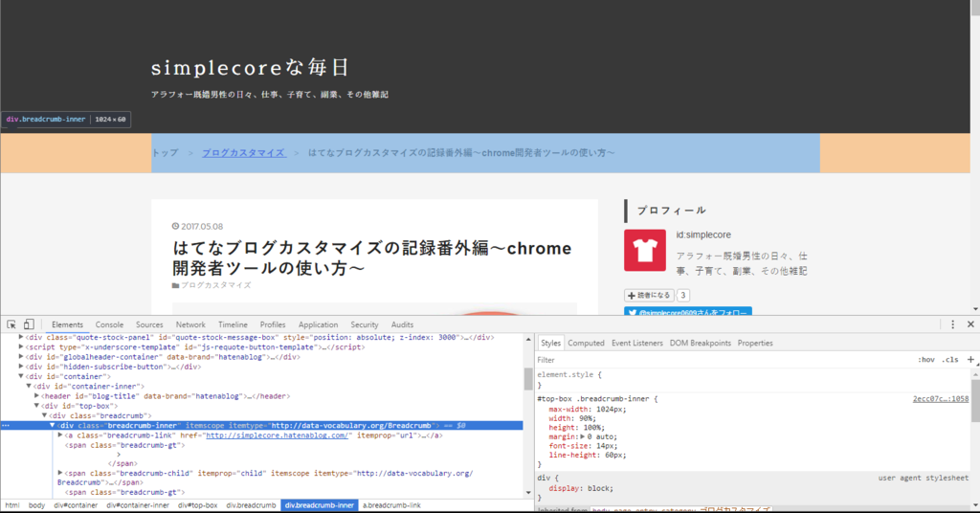Open the DOM Breakpoints sidebar tab
This screenshot has width=980, height=513.
pos(700,343)
